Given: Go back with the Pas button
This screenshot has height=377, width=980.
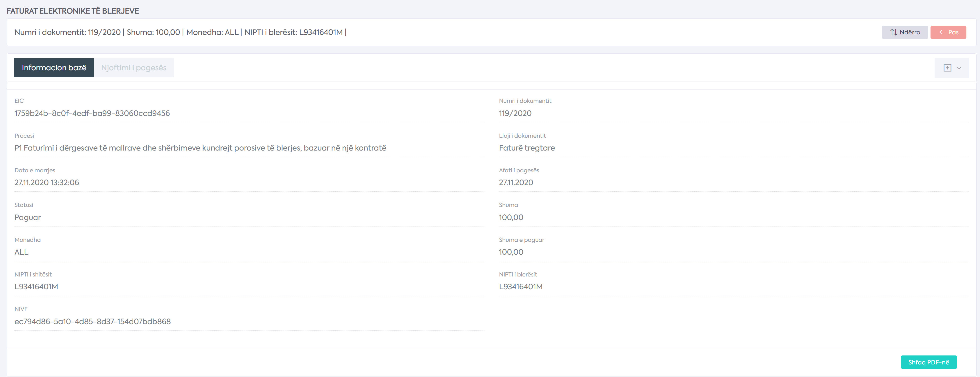Looking at the screenshot, I should point(948,32).
